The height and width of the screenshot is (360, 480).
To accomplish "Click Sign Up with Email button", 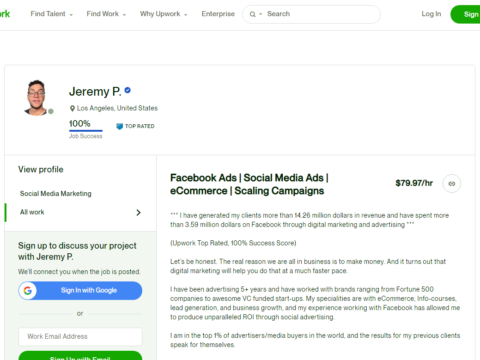I will (x=80, y=356).
